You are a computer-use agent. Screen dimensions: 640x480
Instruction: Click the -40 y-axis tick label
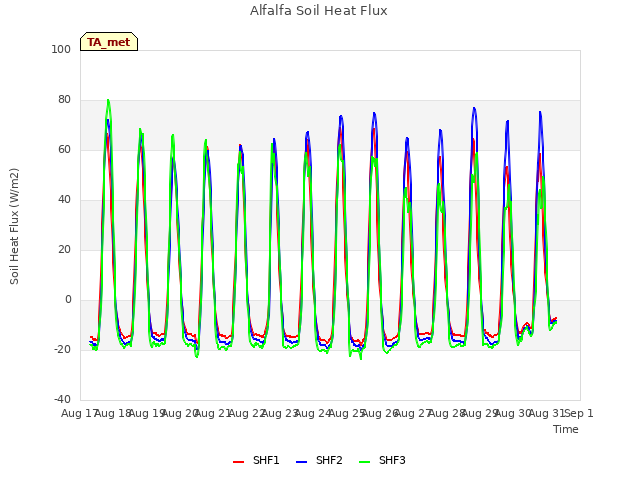coord(62,400)
